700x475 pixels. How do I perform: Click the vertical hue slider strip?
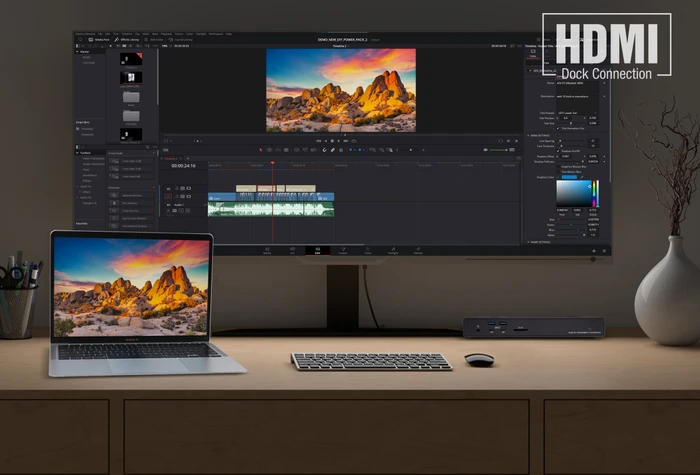595,194
